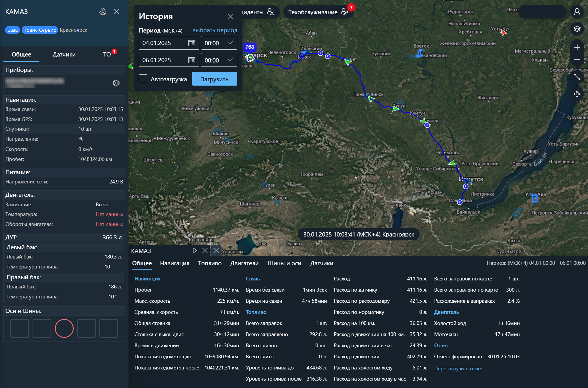Enable the Автозагрузка checkbox
588x388 pixels.
(143, 79)
